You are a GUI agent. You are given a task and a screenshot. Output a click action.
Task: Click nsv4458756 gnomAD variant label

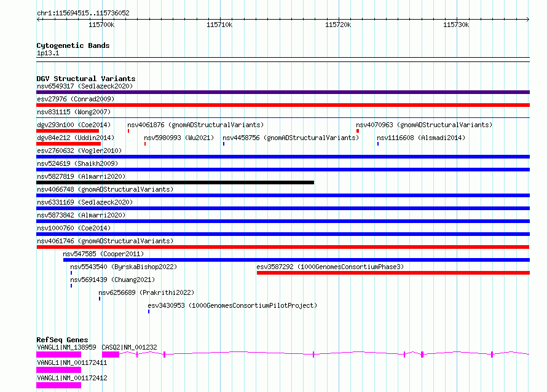pos(291,138)
